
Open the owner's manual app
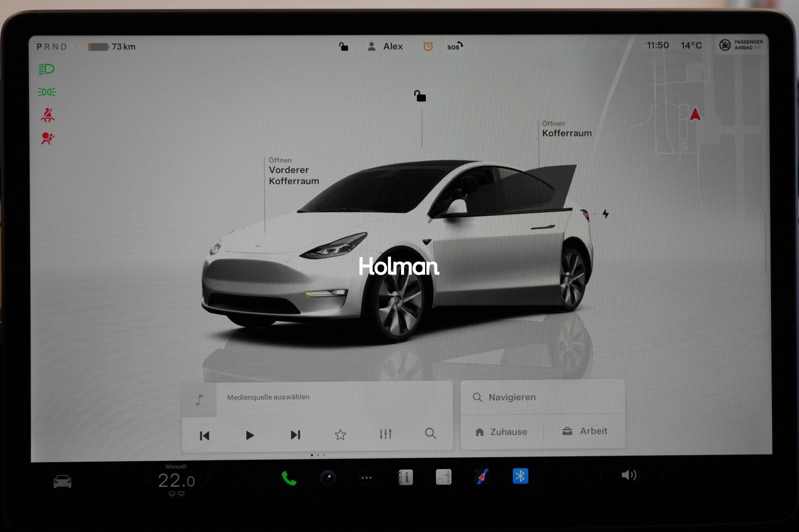tap(405, 478)
